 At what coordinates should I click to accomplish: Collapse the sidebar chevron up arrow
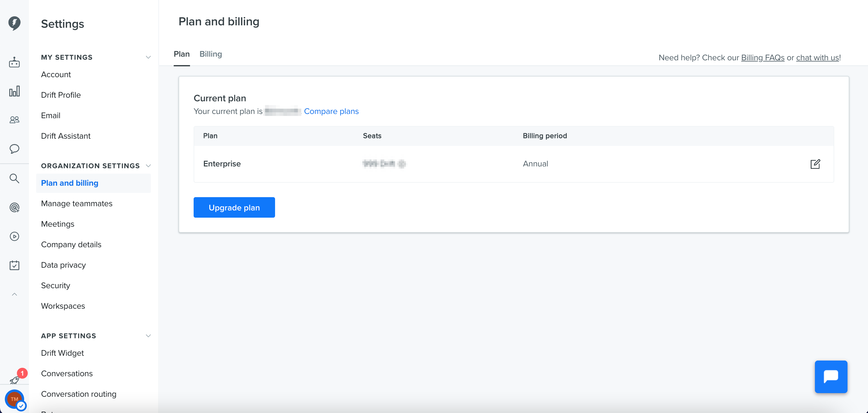click(x=14, y=294)
